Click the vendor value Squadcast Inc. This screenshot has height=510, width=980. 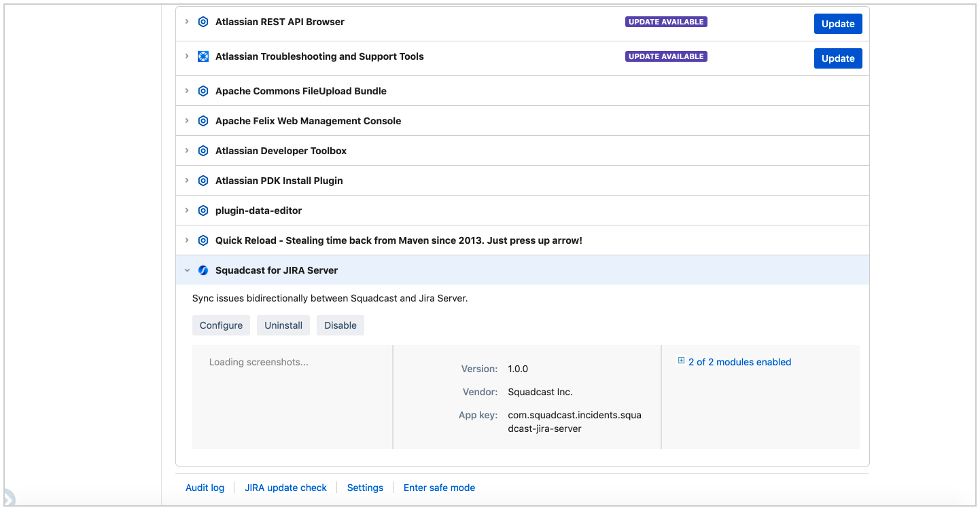pyautogui.click(x=540, y=392)
